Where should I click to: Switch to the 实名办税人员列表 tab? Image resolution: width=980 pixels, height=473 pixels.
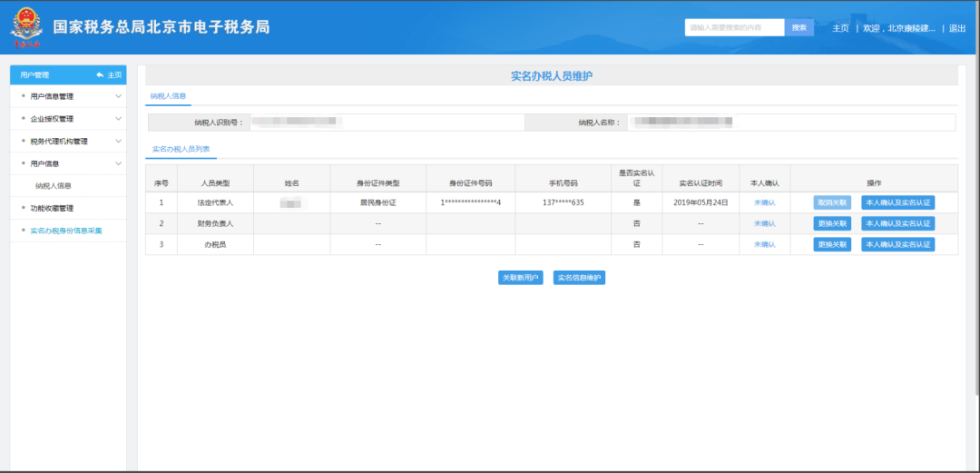181,150
